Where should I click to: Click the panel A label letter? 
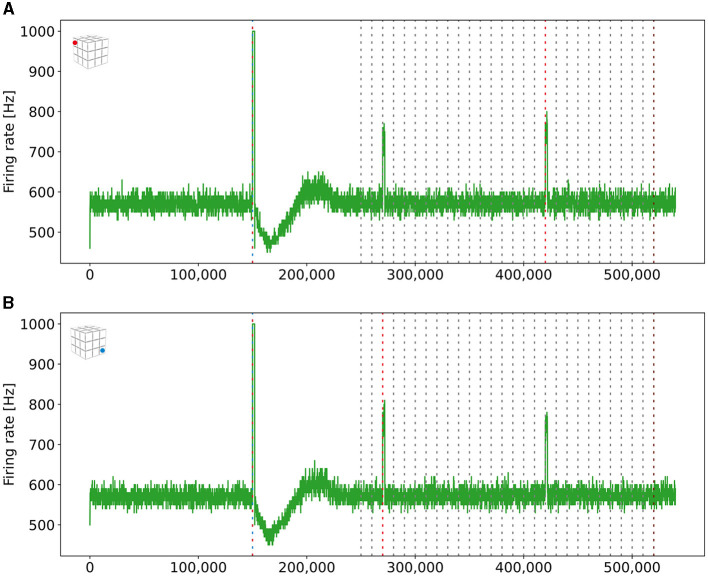pos(8,9)
